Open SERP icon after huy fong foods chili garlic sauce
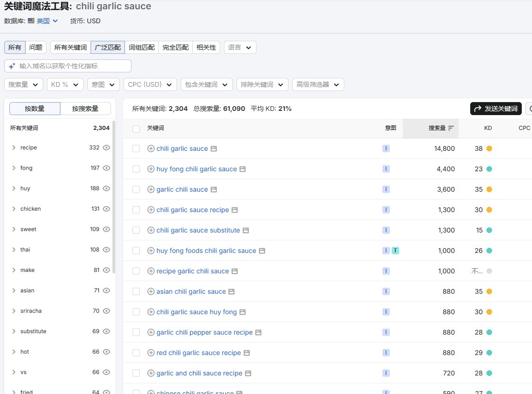This screenshot has width=532, height=394. 262,251
